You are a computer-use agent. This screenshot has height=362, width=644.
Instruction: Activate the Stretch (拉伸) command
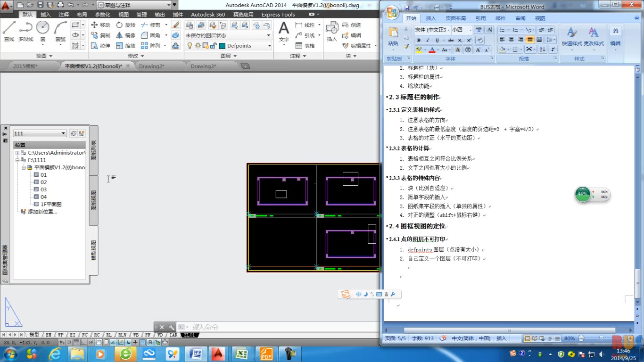pyautogui.click(x=100, y=46)
